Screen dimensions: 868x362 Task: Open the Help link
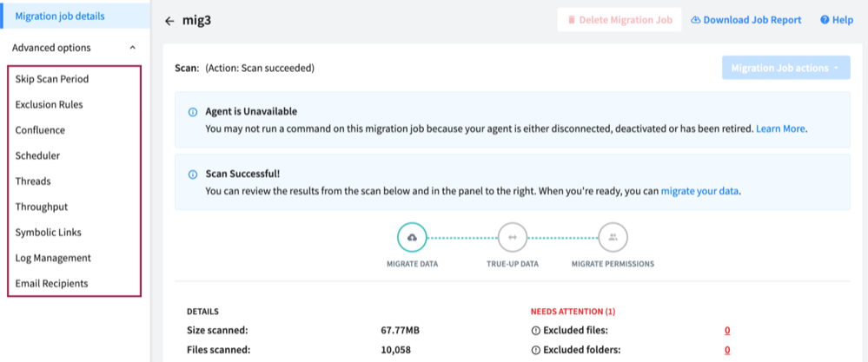(x=837, y=20)
